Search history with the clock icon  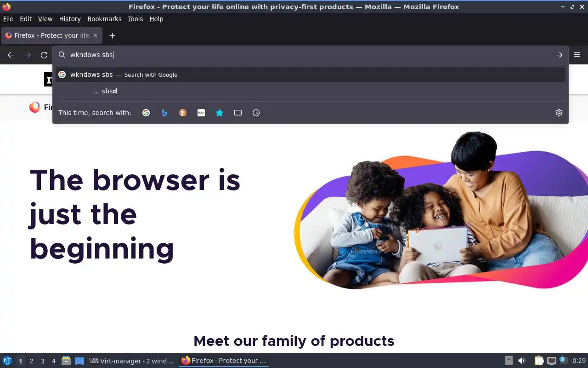[256, 113]
